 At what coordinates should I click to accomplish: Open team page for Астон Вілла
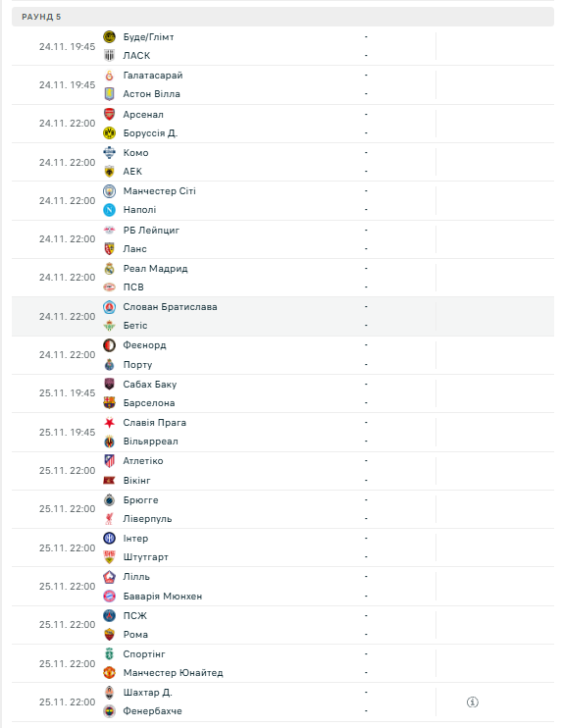(151, 94)
